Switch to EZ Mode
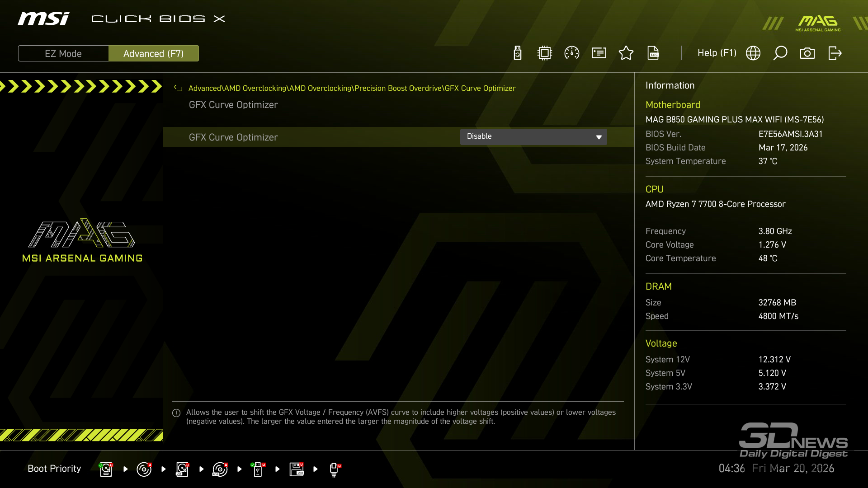868x488 pixels. [x=63, y=53]
